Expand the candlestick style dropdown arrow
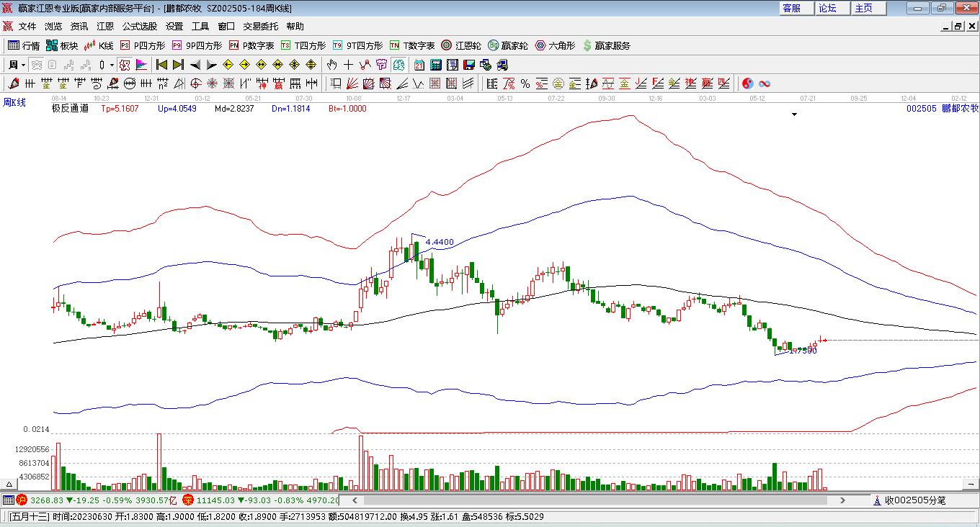Viewport: 980px width, 527px height. [112, 65]
